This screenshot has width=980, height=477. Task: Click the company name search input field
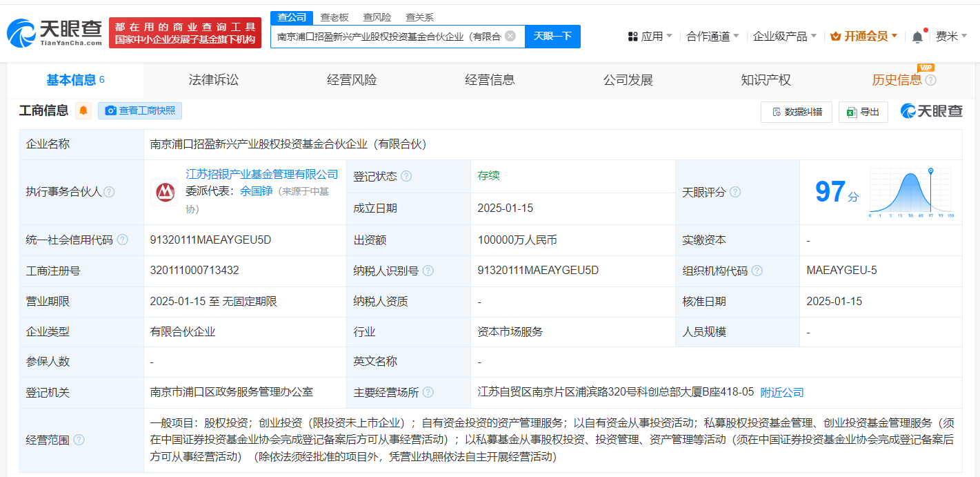point(388,37)
